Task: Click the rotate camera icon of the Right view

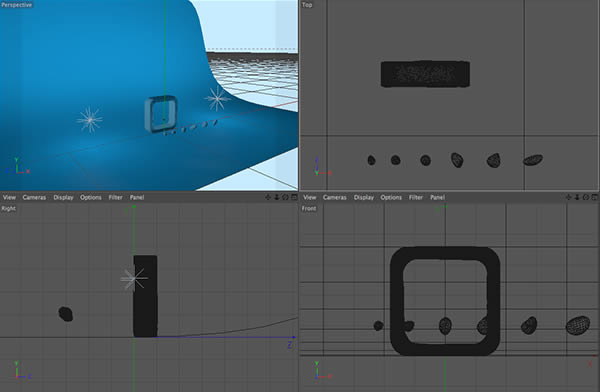Action: coord(285,197)
